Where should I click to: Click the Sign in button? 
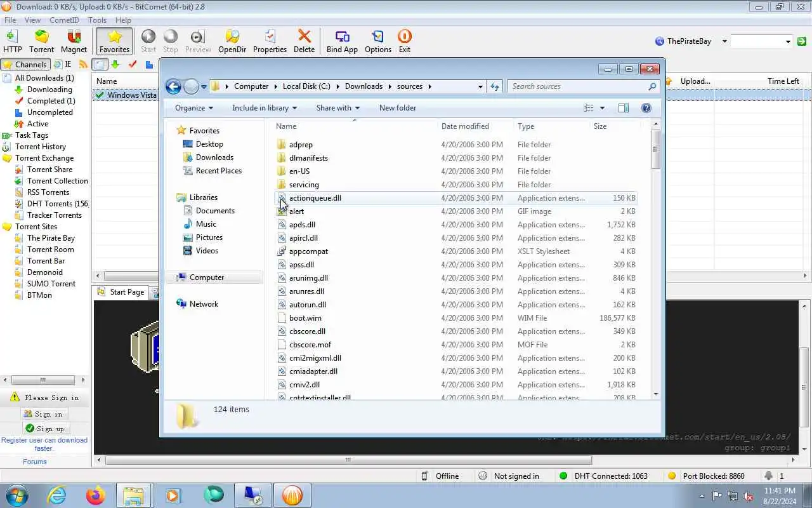(43, 414)
